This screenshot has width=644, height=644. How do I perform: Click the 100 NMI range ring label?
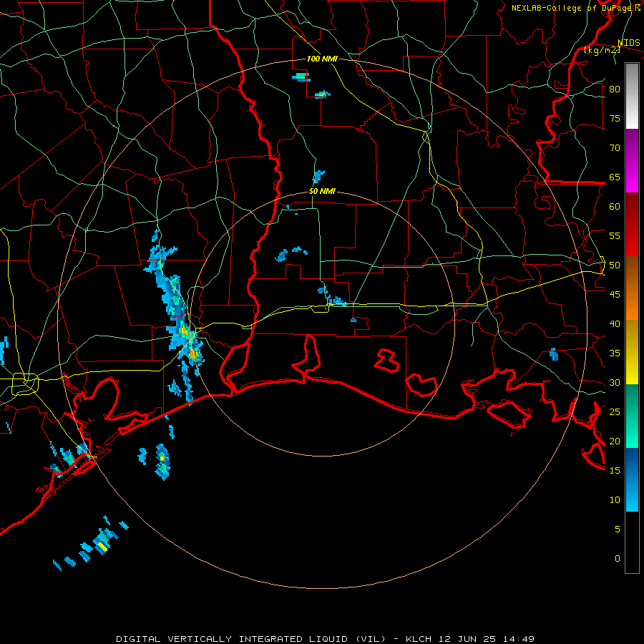[322, 59]
